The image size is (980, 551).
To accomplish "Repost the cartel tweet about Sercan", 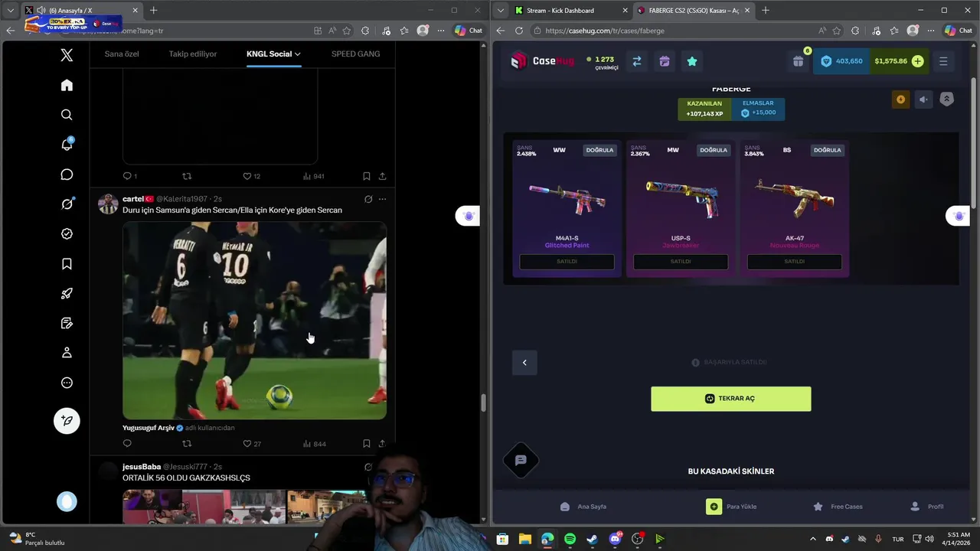I will click(187, 443).
